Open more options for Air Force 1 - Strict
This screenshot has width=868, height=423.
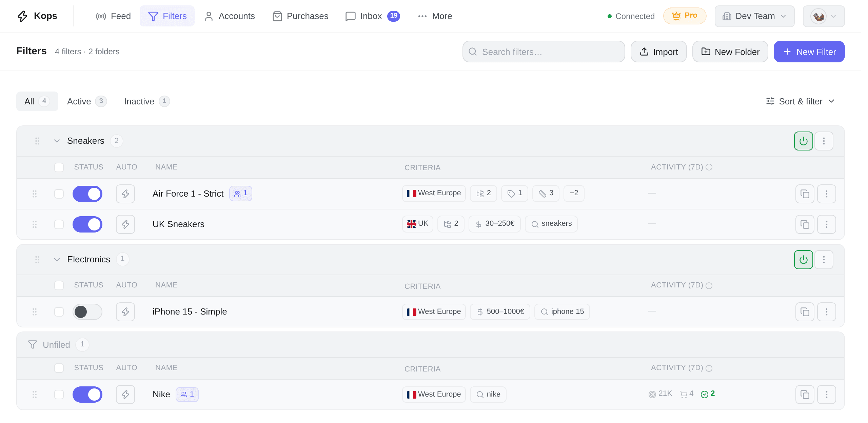point(827,194)
